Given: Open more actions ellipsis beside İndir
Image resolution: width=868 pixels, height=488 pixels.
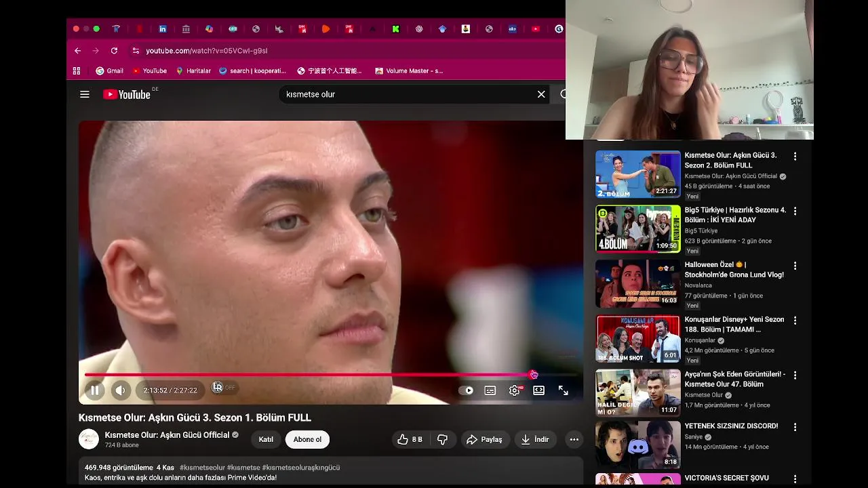Looking at the screenshot, I should [574, 439].
